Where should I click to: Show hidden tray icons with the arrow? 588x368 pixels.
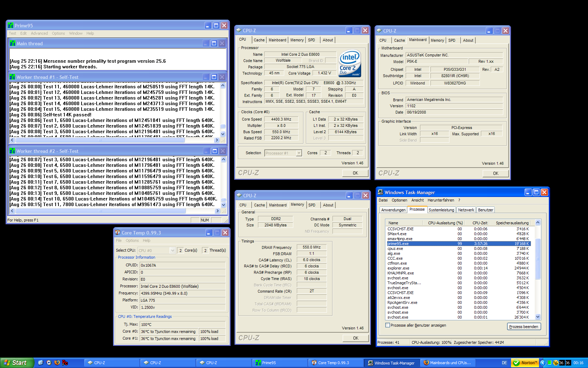pos(543,363)
